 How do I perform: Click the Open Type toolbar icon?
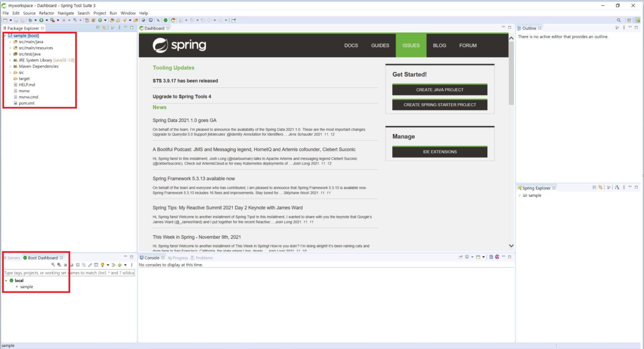[112, 20]
